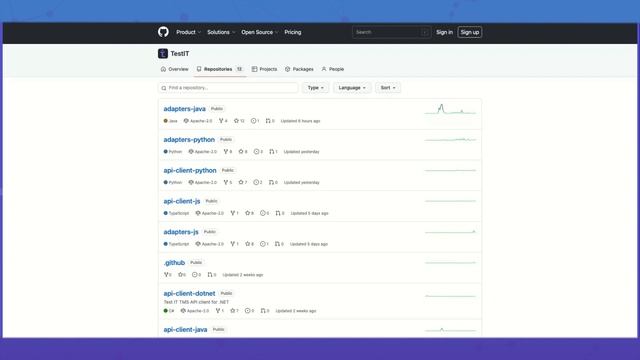Click adapters-js star icon

click(247, 244)
